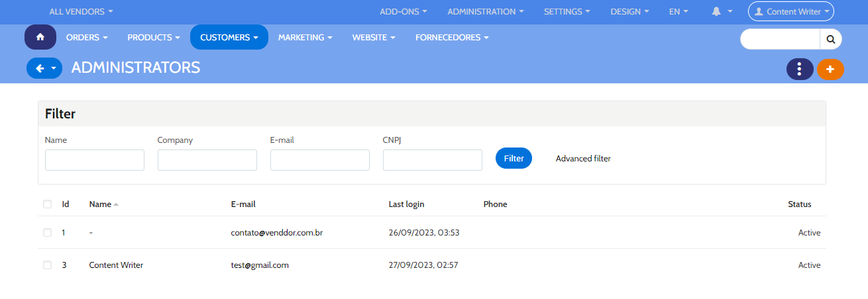Click the Name column sort arrow
868x299 pixels.
click(116, 204)
